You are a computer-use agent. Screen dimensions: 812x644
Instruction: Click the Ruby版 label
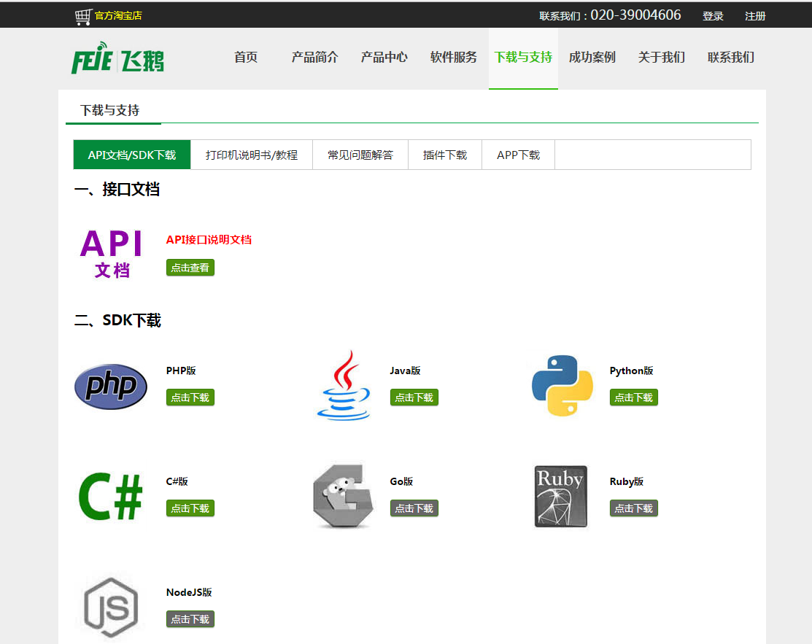(x=627, y=481)
